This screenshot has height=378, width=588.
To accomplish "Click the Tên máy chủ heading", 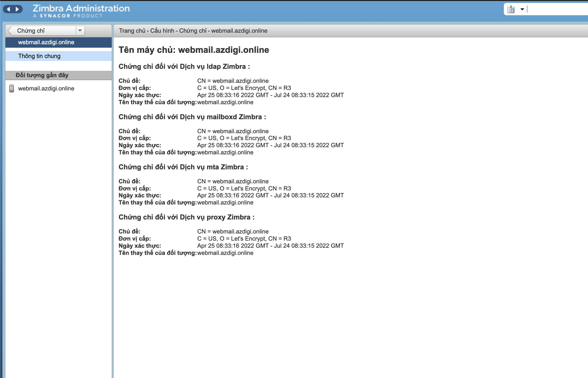I will (x=194, y=50).
